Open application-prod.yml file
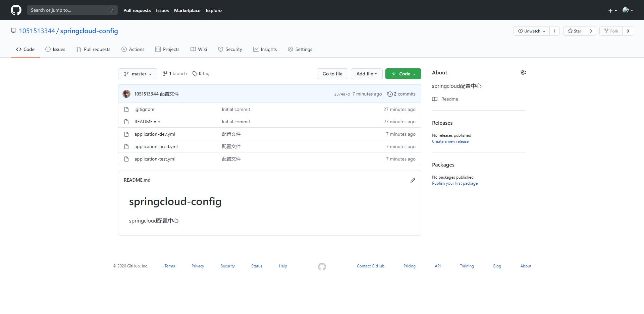 [x=156, y=146]
